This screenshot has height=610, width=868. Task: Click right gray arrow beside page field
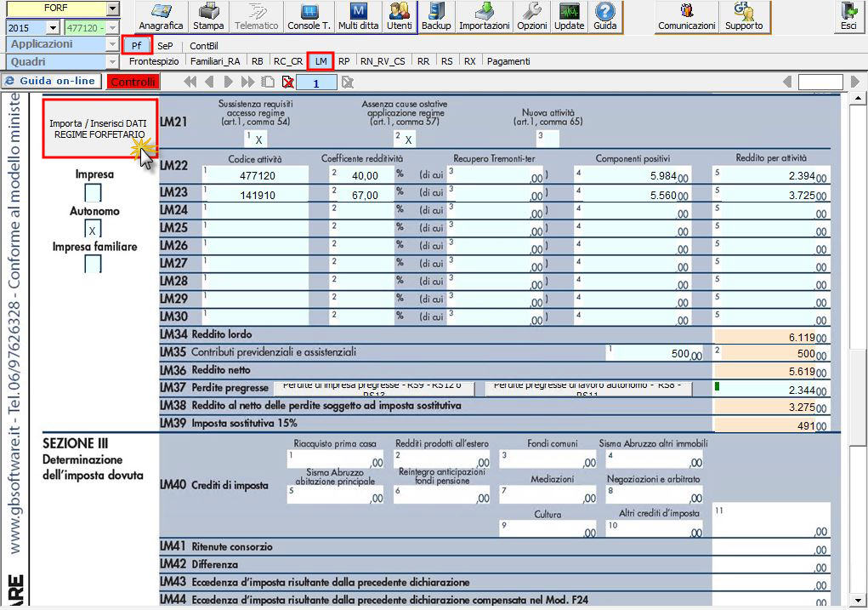pos(855,82)
